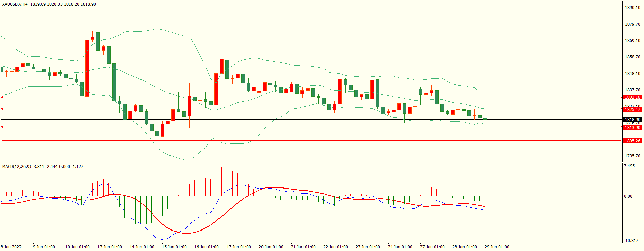This screenshot has height=251, width=644.
Task: Click the 29 Jun 01:00 date label
Action: pos(497,247)
